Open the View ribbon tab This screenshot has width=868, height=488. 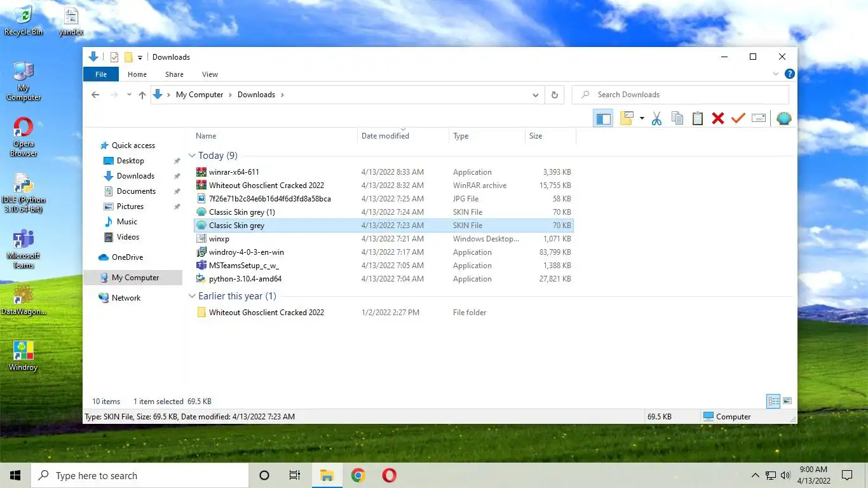coord(210,74)
